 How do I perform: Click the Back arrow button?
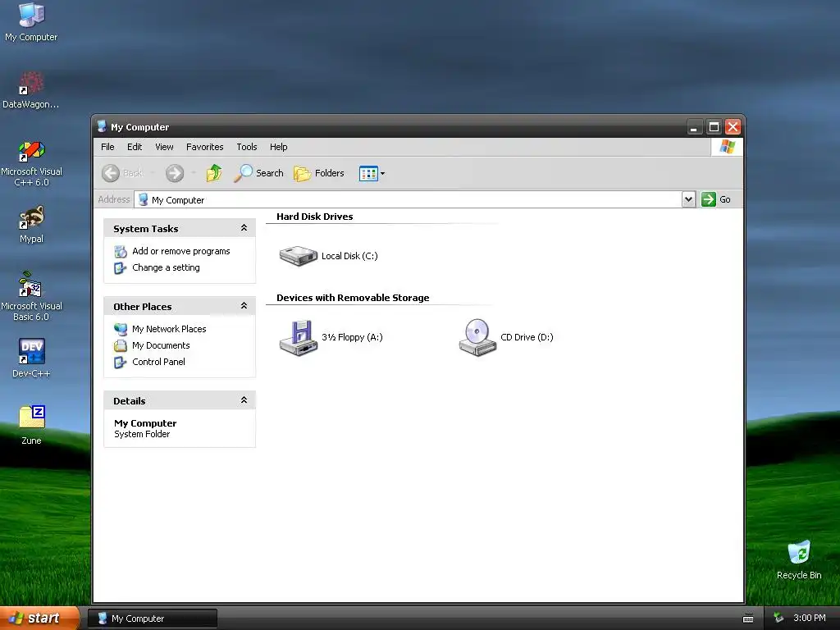click(111, 173)
